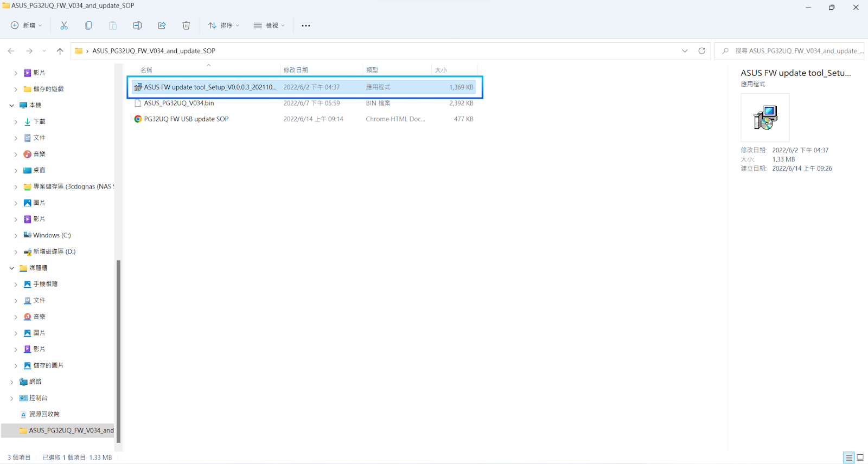Open 網路 (Network) in sidebar

[x=35, y=382]
